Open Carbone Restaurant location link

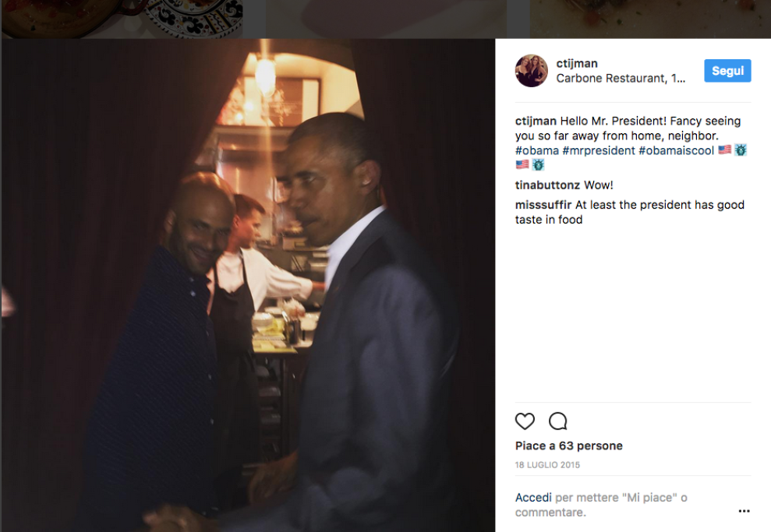[621, 79]
